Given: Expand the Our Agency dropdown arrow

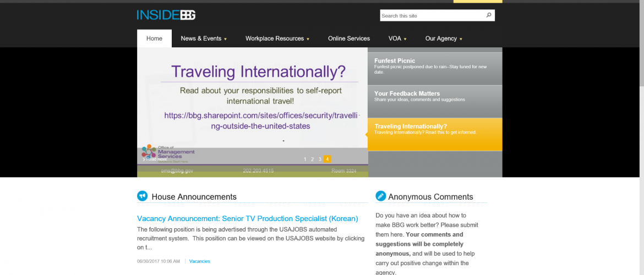Looking at the screenshot, I should [x=461, y=39].
